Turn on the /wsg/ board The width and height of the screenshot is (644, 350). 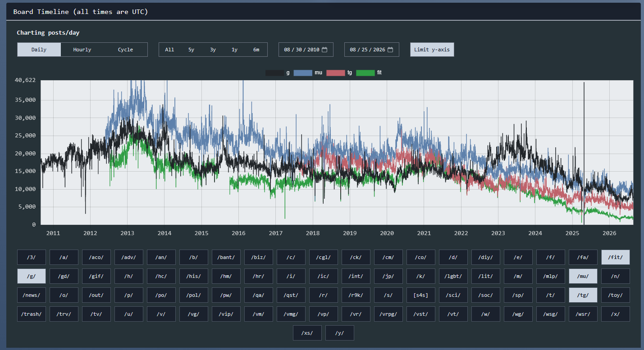(x=550, y=314)
